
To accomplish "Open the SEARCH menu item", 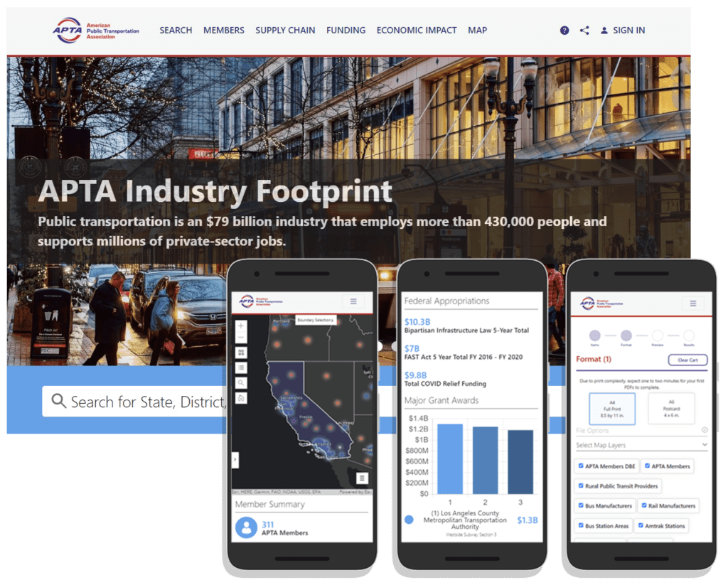I will (176, 30).
